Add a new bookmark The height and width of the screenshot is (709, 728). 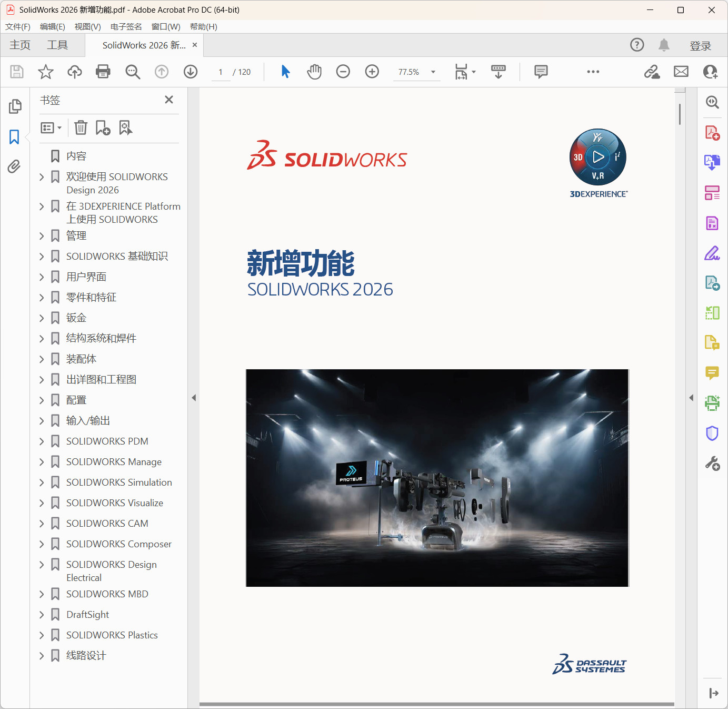pyautogui.click(x=103, y=127)
